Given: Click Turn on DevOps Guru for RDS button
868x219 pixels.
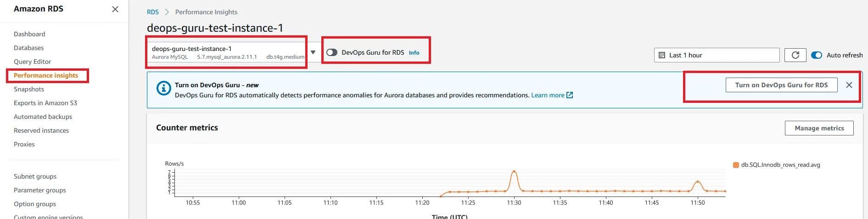Looking at the screenshot, I should pos(781,85).
